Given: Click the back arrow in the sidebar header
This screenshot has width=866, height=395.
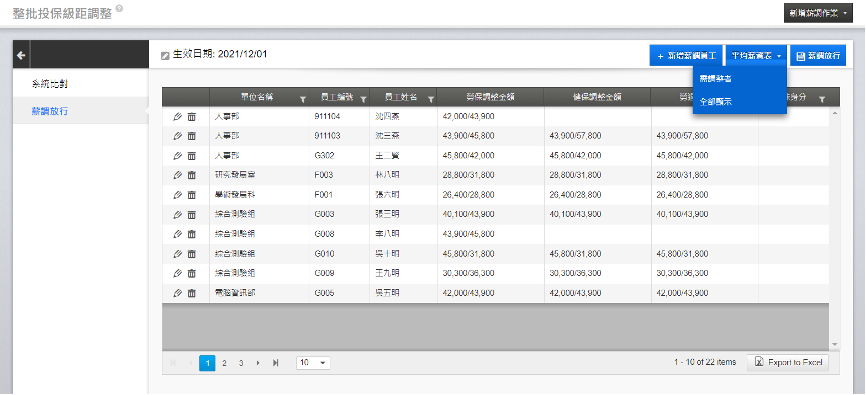Looking at the screenshot, I should pos(21,55).
